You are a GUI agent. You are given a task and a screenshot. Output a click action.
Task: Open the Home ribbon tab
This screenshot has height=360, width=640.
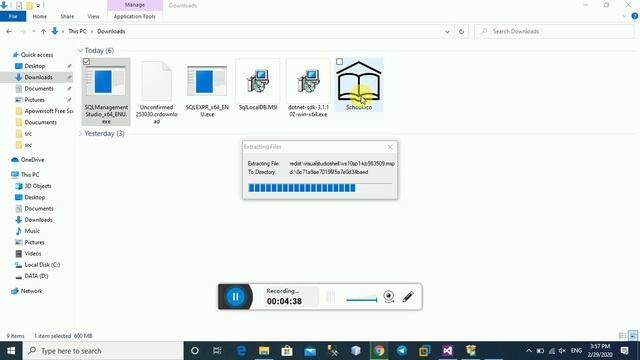coord(40,16)
